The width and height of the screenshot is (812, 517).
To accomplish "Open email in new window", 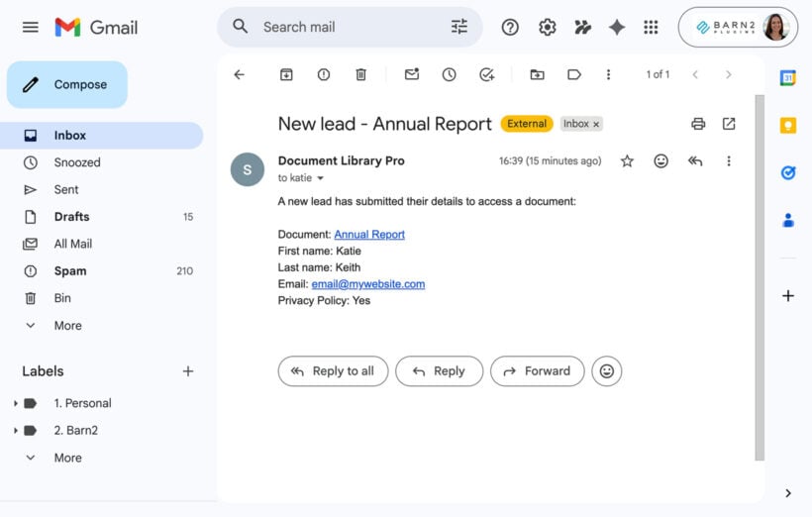I will tap(729, 124).
